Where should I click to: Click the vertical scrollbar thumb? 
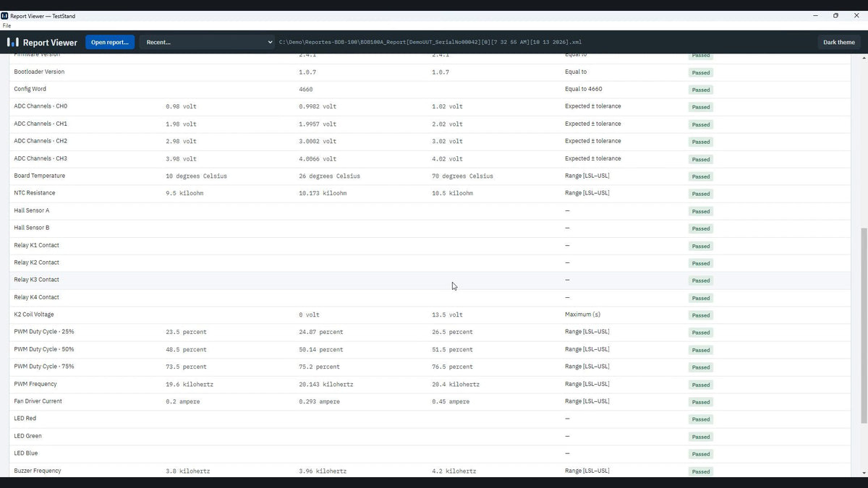[x=864, y=326]
